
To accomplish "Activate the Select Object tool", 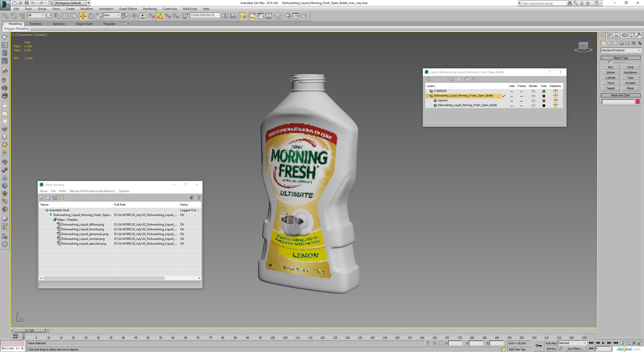I will 49,16.
